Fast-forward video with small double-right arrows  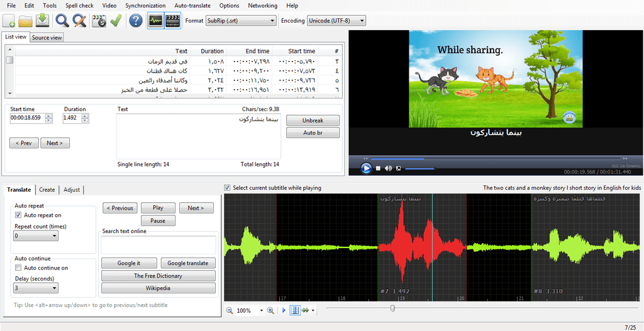pyautogui.click(x=625, y=159)
